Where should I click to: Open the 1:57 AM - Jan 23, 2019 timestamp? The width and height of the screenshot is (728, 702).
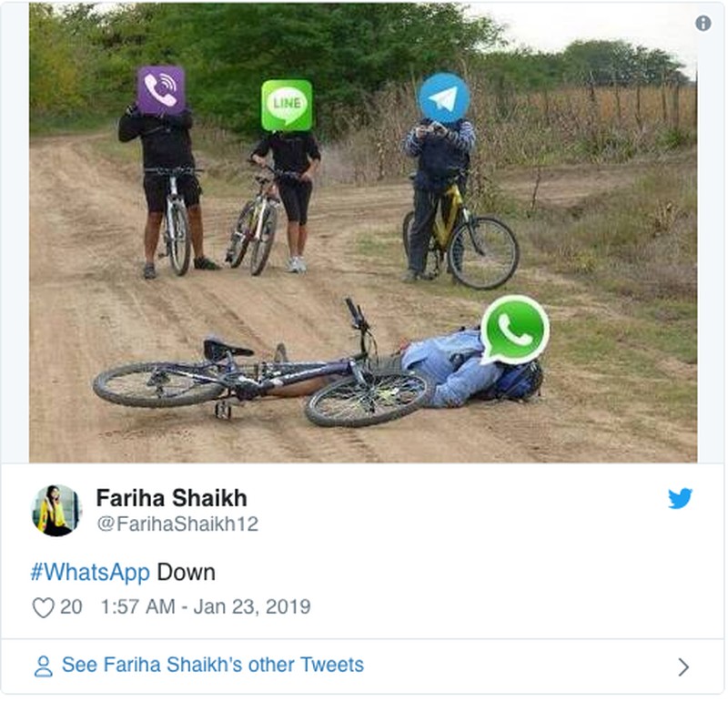(x=206, y=606)
